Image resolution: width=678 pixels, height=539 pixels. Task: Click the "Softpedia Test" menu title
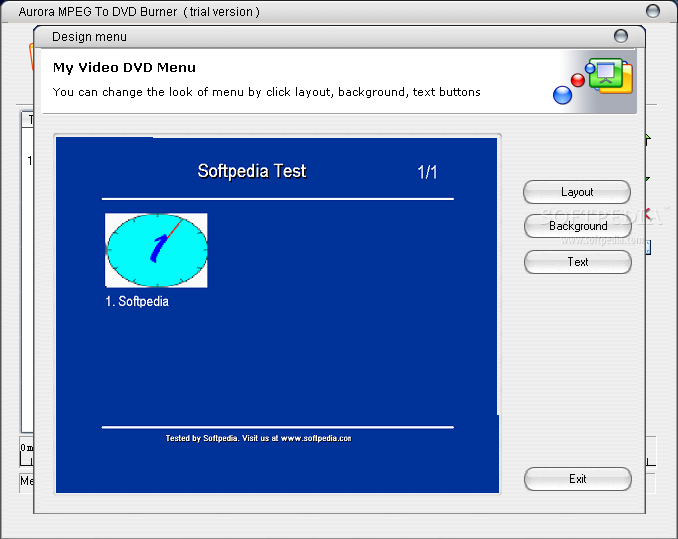(252, 171)
